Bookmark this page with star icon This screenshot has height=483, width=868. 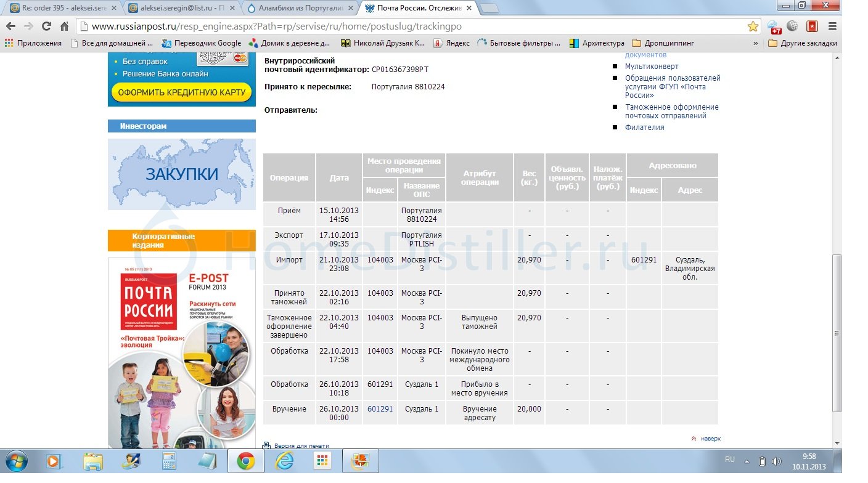753,26
